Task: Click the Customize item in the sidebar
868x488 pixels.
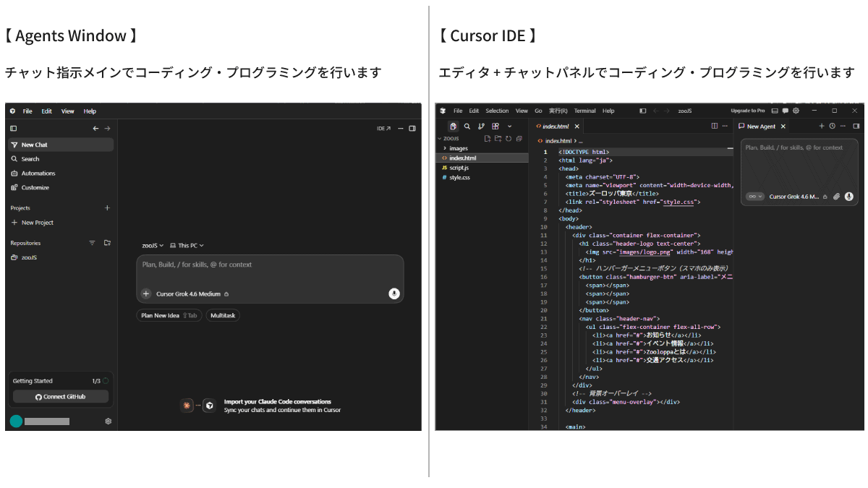Action: (x=35, y=188)
